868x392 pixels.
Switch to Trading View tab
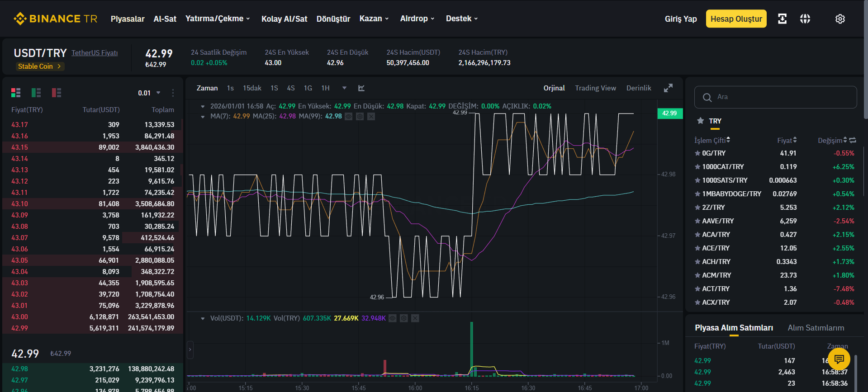pyautogui.click(x=595, y=88)
